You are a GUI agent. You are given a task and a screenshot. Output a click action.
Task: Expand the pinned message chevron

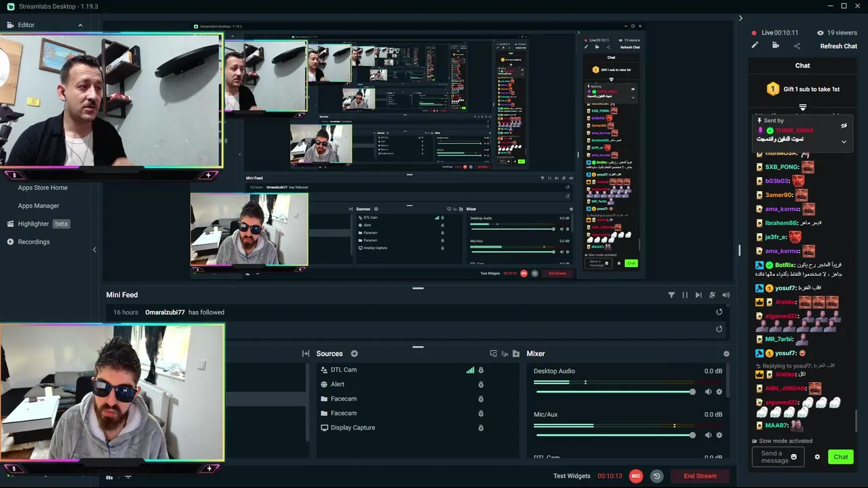[844, 142]
